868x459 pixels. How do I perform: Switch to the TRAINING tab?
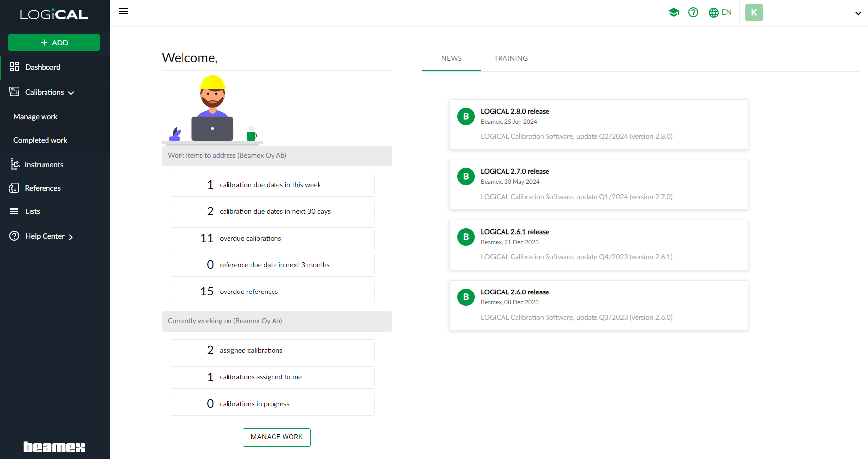click(x=511, y=58)
